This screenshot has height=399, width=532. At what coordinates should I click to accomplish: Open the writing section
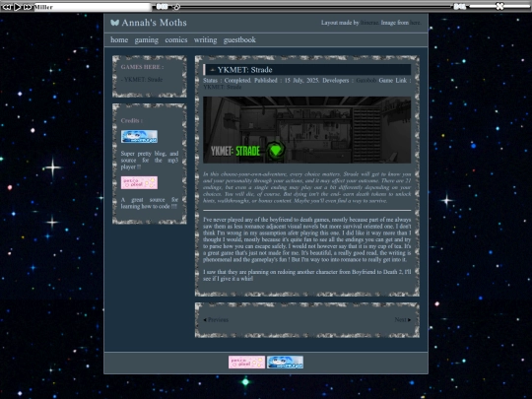coord(205,40)
